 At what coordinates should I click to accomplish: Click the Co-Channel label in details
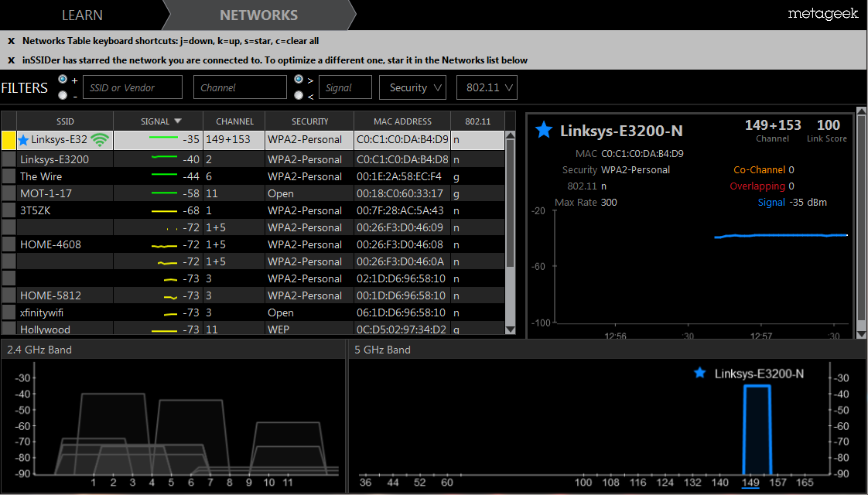coord(759,170)
